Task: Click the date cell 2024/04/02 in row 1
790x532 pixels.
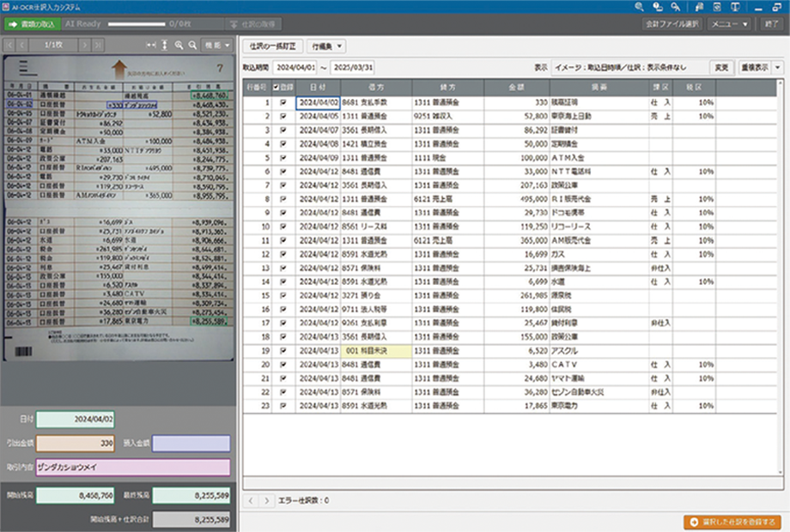Action: [318, 103]
